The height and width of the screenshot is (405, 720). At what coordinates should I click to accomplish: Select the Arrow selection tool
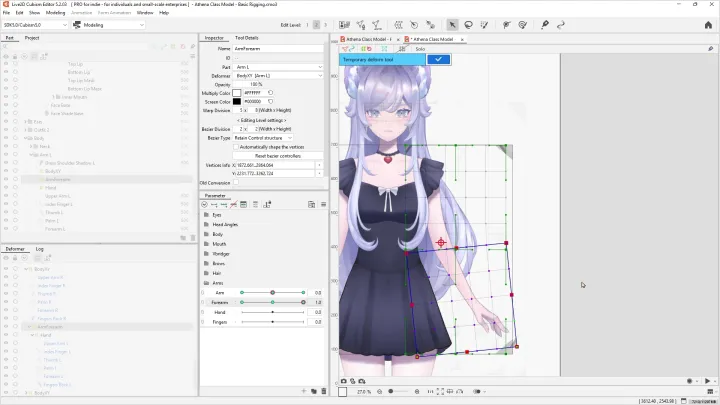coord(452,25)
